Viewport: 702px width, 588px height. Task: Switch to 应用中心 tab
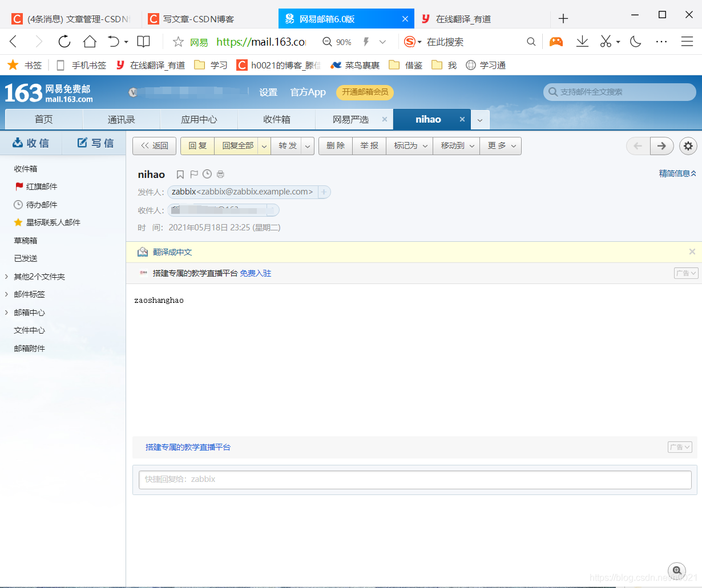pos(199,119)
